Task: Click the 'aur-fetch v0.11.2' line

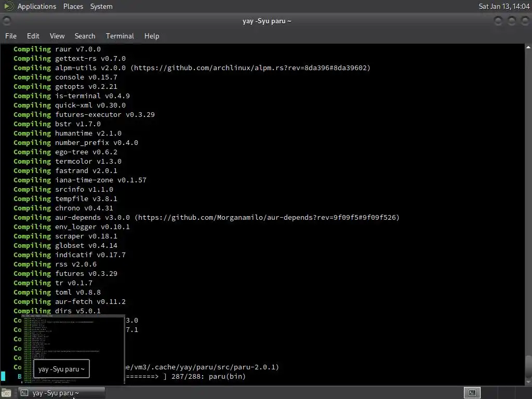Action: tap(70, 302)
